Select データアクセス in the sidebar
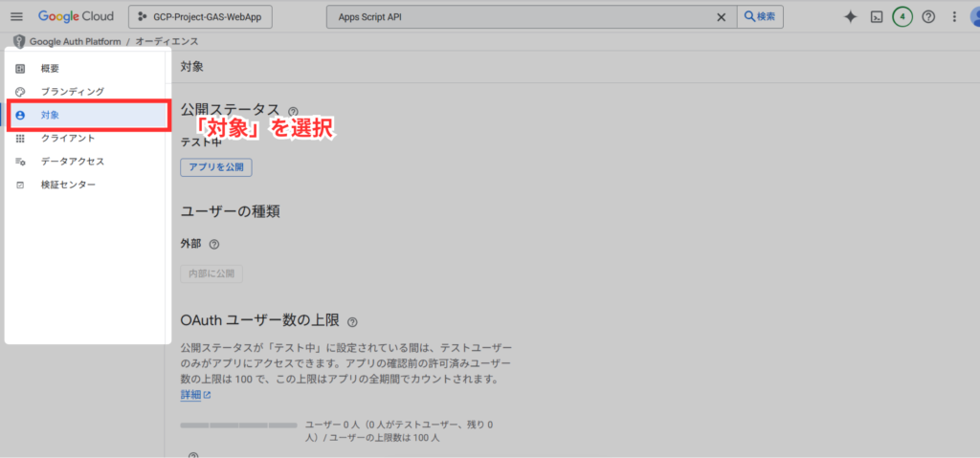 click(87, 162)
